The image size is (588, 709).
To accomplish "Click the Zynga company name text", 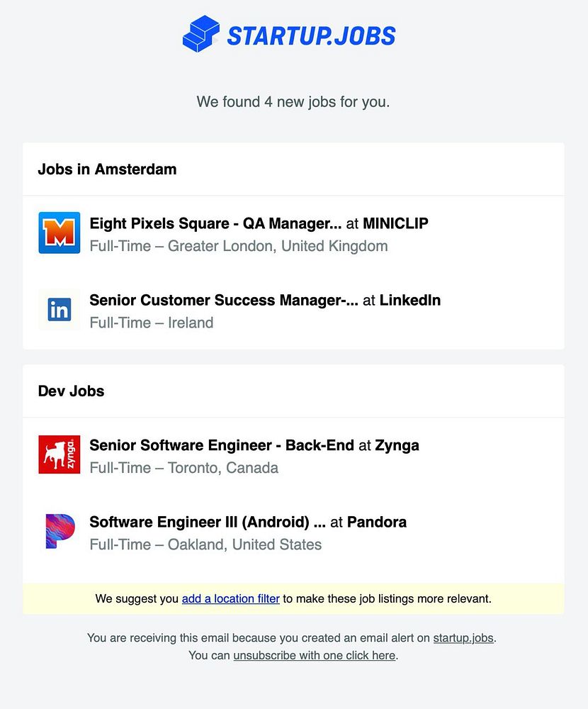I will click(x=397, y=445).
